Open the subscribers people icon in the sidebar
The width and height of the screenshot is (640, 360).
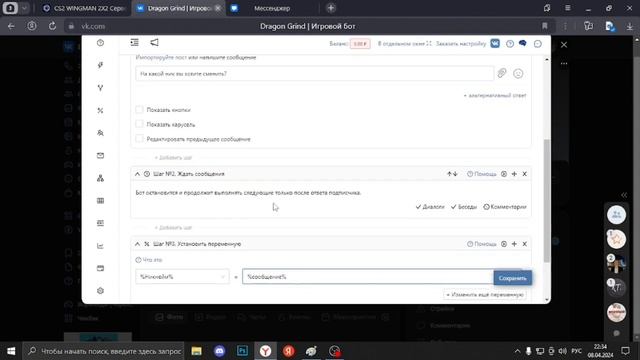point(100,133)
